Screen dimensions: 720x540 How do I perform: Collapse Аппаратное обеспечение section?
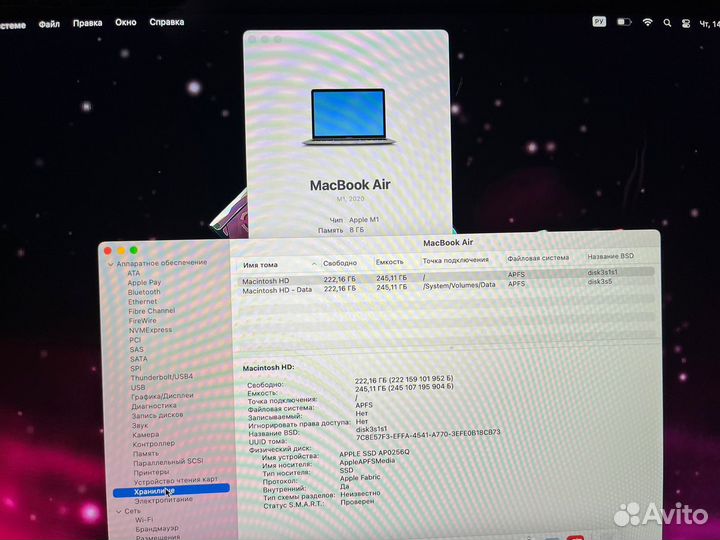pyautogui.click(x=110, y=264)
